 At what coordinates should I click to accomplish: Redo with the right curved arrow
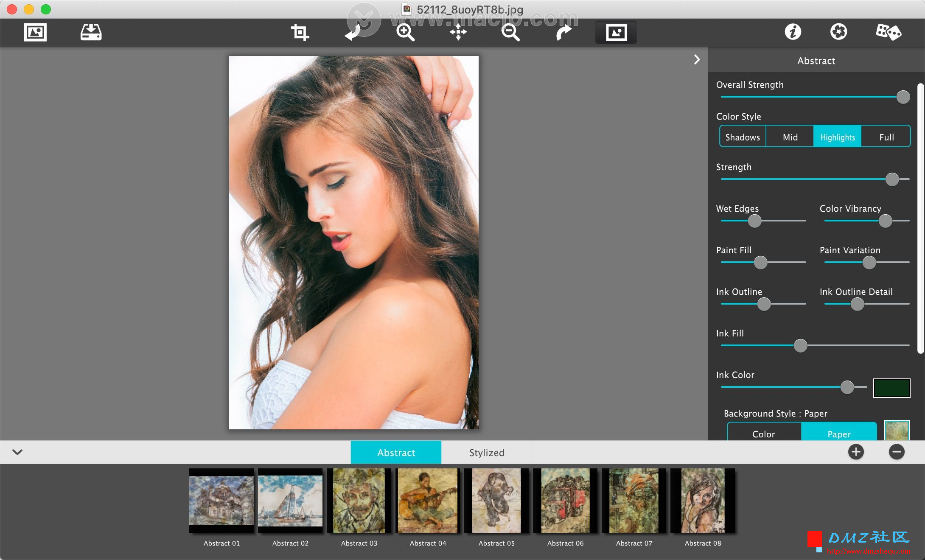coord(564,32)
